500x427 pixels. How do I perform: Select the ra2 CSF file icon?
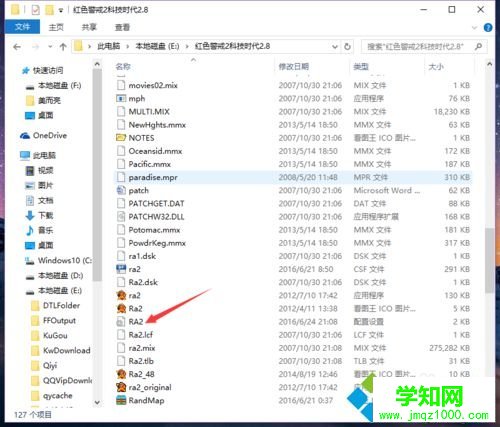click(121, 269)
